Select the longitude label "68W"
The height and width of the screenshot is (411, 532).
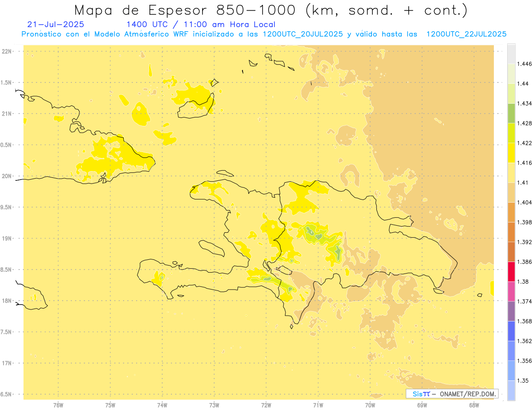474,405
